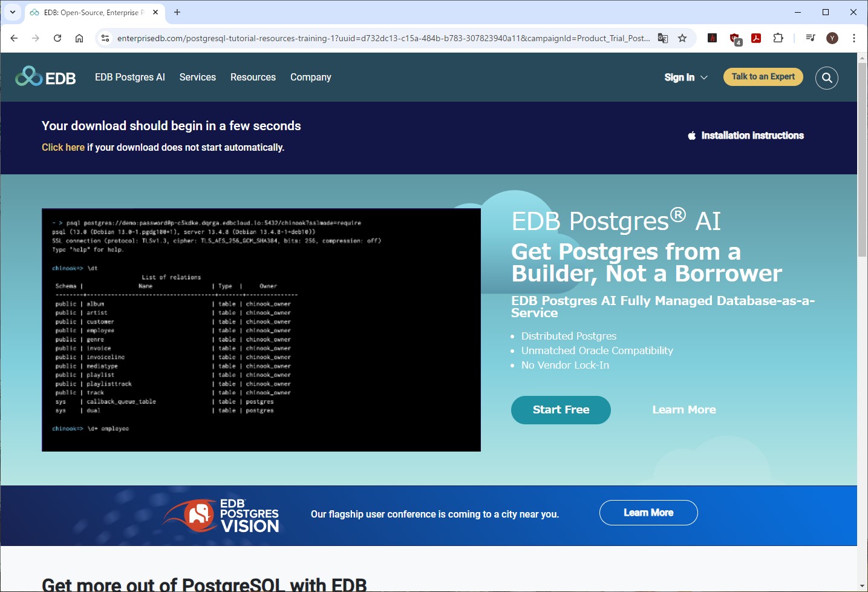Open the Y profile avatar icon
Screen dimensions: 868x592
click(832, 38)
